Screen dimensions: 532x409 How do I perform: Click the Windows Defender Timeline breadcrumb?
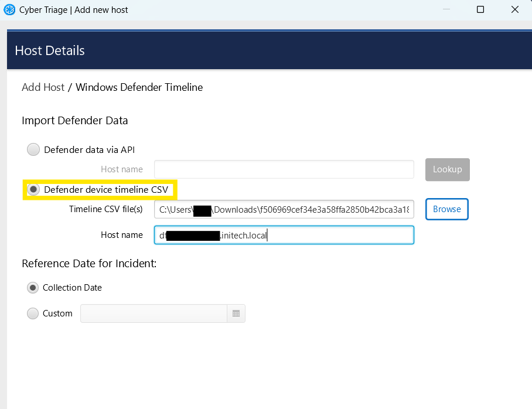(x=139, y=87)
